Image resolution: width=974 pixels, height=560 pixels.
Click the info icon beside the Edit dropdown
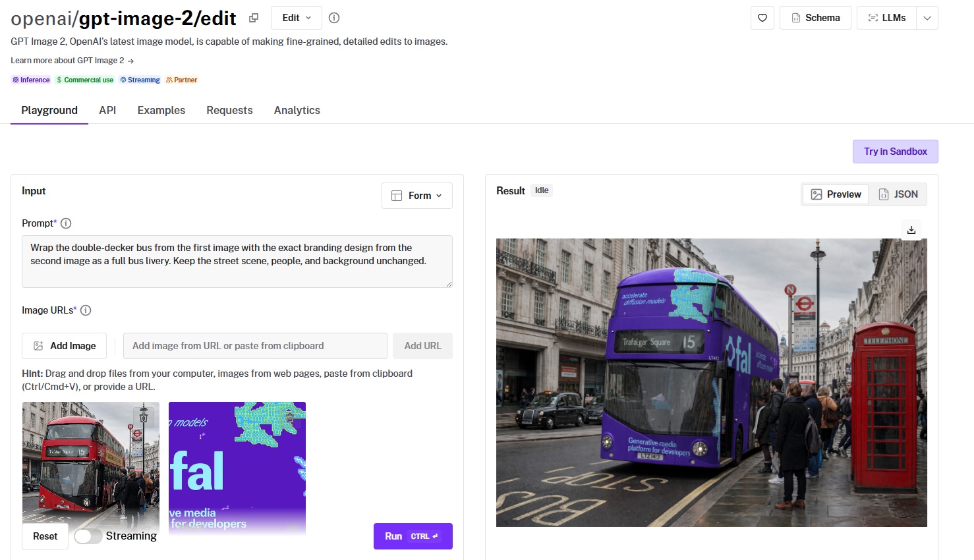point(334,18)
